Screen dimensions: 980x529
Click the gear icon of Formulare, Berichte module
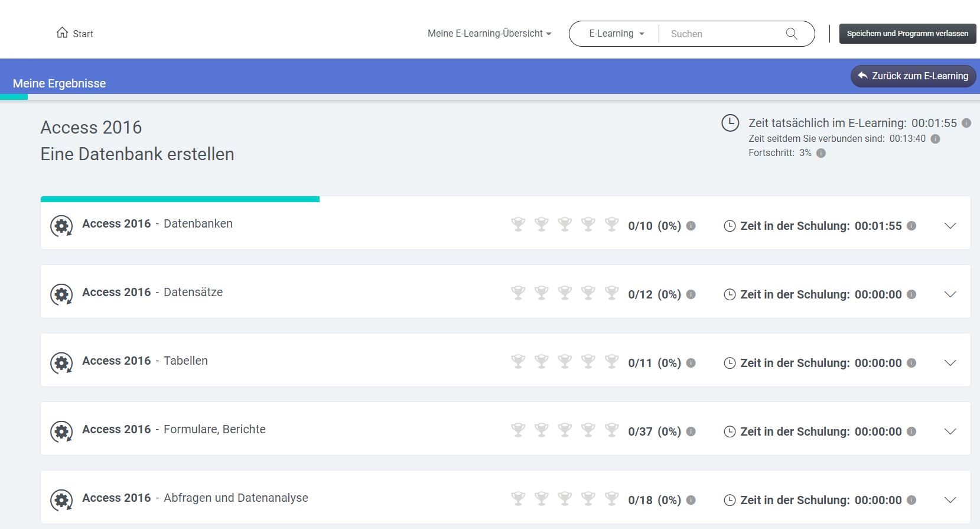[x=61, y=431]
